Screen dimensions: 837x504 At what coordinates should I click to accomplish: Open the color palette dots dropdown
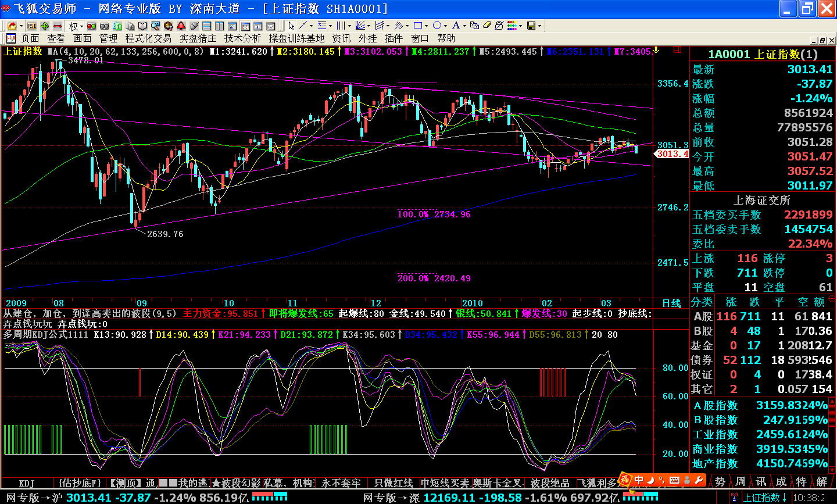pyautogui.click(x=520, y=26)
